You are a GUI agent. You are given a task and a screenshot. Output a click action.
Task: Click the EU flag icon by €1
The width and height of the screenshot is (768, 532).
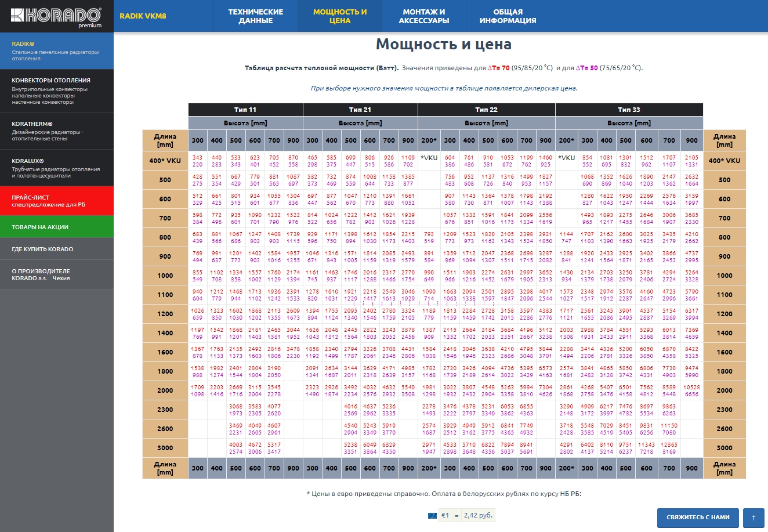pyautogui.click(x=432, y=515)
